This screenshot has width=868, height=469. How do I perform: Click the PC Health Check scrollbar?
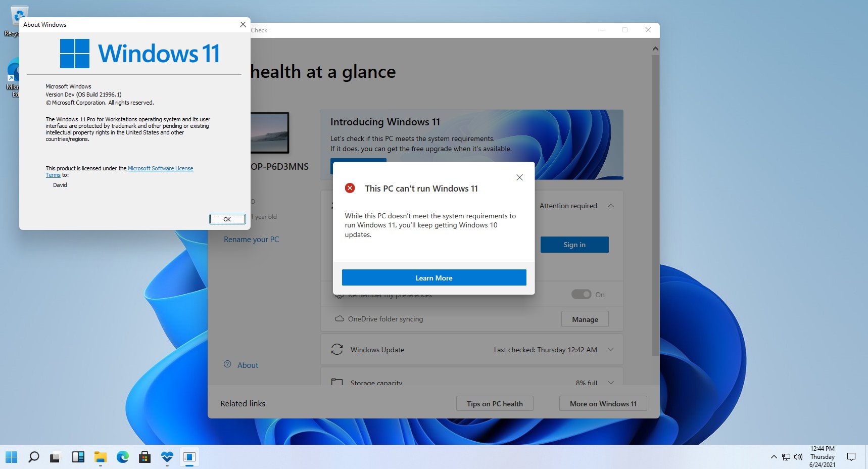[655, 205]
